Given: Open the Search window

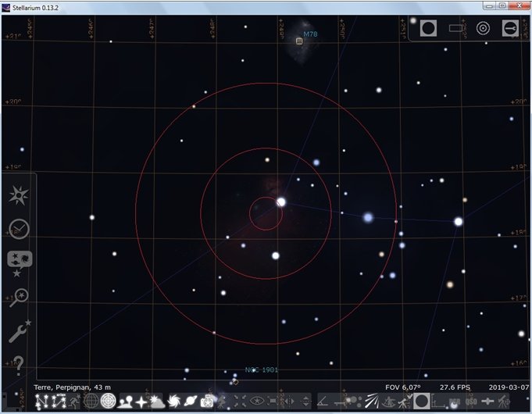Looking at the screenshot, I should [19, 298].
